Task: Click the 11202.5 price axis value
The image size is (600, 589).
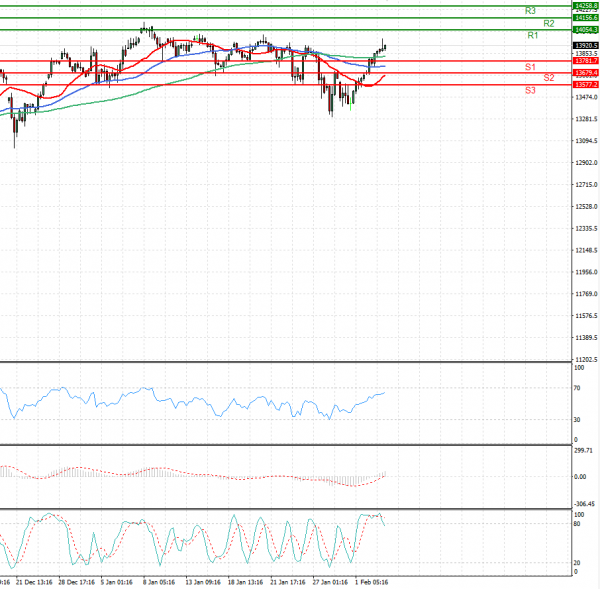Action: (x=586, y=360)
